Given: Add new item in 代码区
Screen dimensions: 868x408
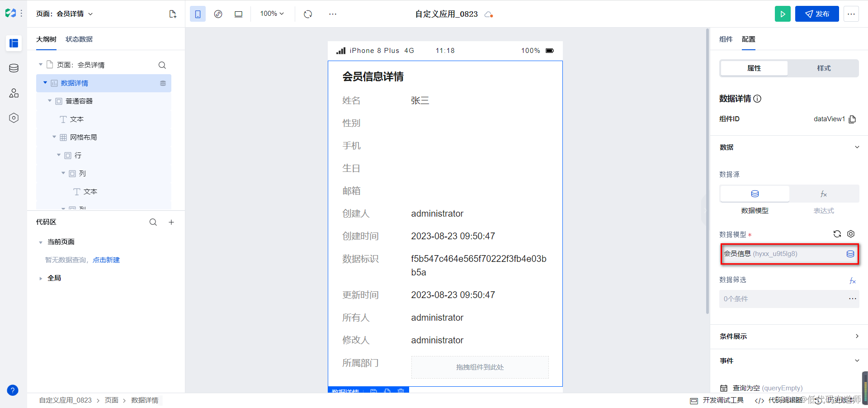Looking at the screenshot, I should [x=171, y=222].
